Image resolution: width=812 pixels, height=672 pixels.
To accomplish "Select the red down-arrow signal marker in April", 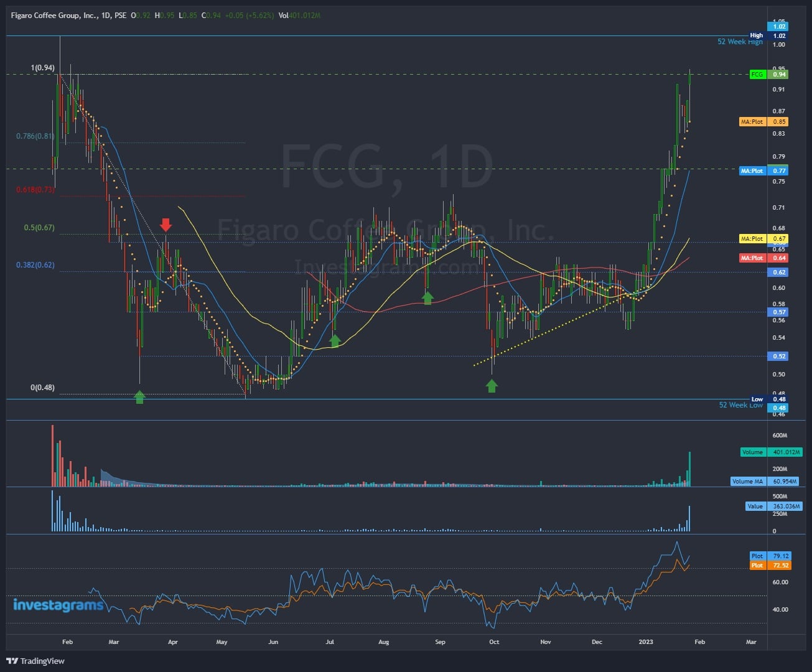I will pyautogui.click(x=166, y=225).
